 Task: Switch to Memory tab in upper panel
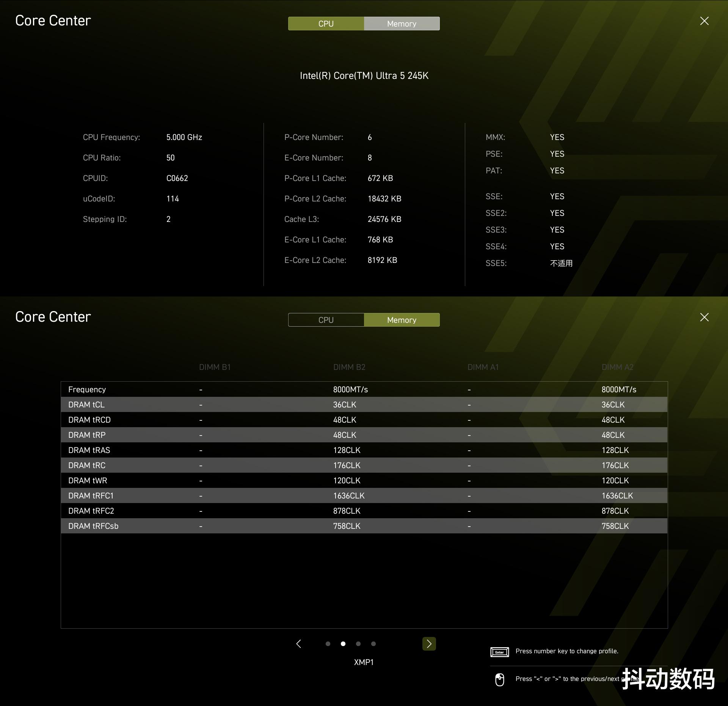click(402, 24)
